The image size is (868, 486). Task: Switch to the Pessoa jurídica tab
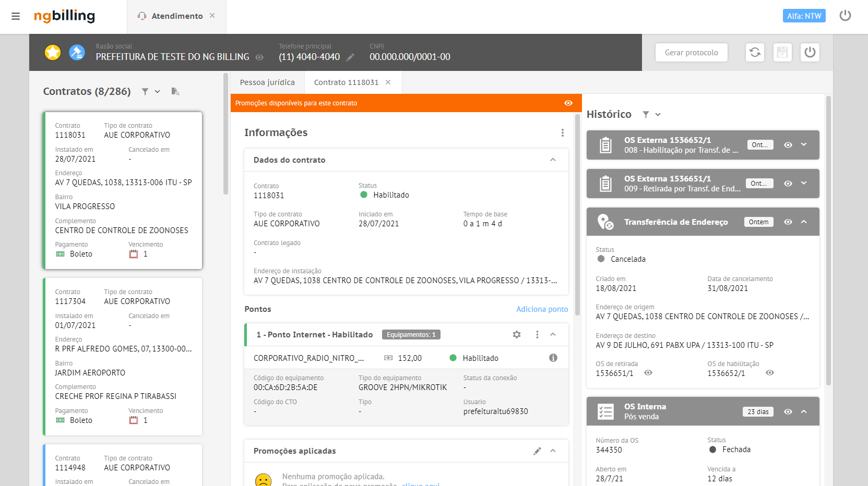tap(267, 82)
